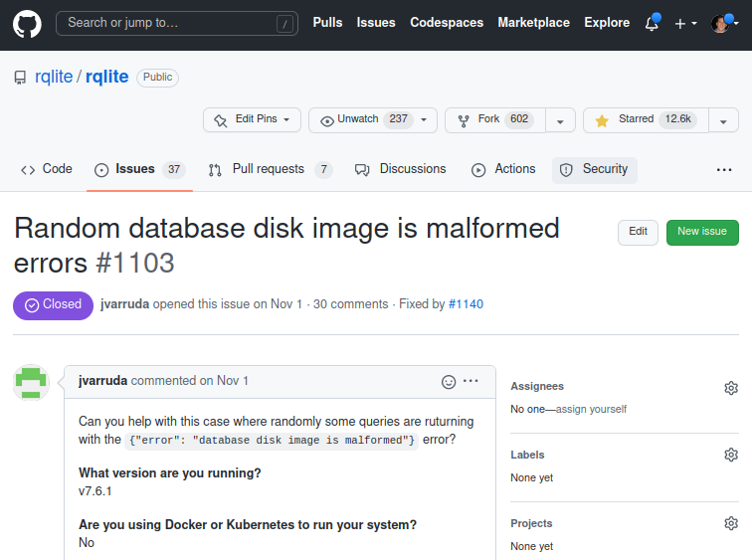Open bold rqlite repository link
752x560 pixels.
coord(107,77)
